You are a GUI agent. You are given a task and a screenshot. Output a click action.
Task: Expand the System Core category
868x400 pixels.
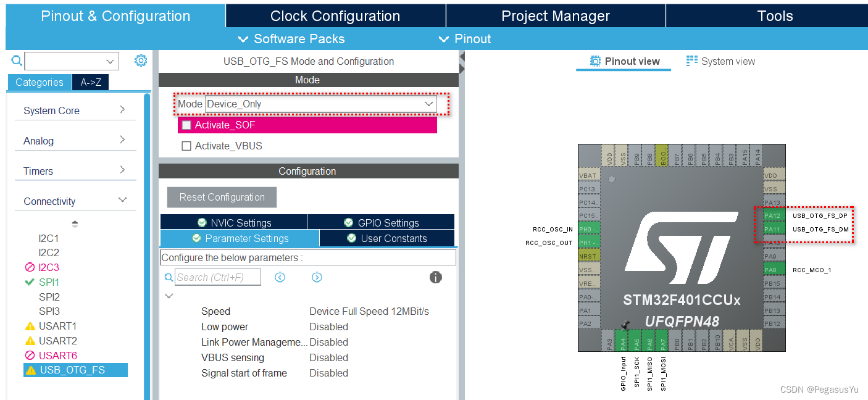[75, 110]
